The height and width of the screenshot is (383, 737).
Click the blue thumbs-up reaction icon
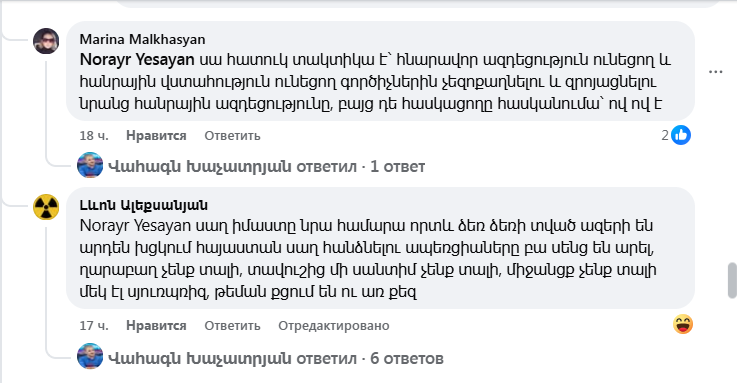681,135
